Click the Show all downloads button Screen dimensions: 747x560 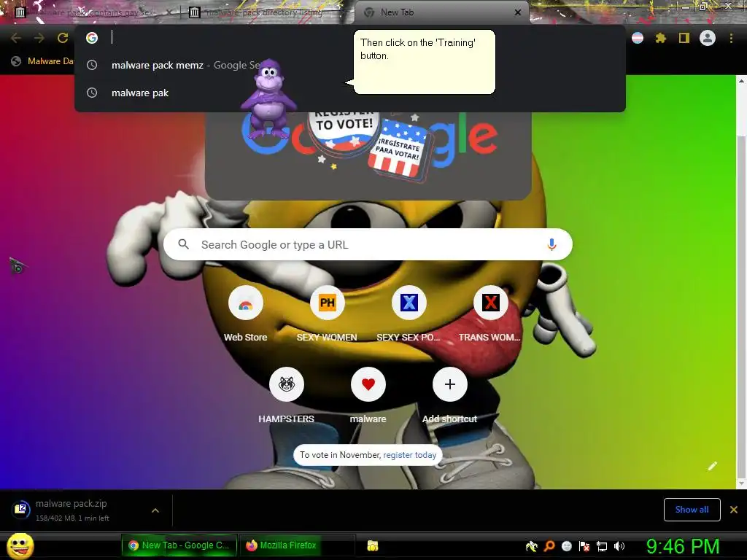(692, 510)
